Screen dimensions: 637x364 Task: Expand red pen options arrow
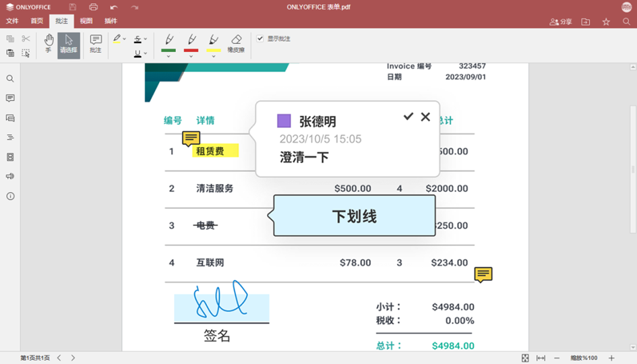coord(191,57)
